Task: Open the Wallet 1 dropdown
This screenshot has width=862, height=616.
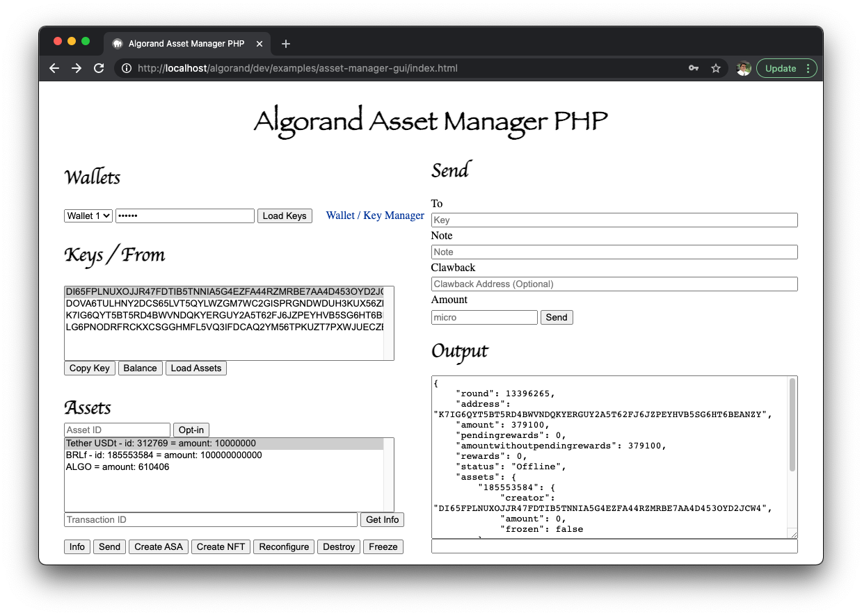Action: point(88,216)
